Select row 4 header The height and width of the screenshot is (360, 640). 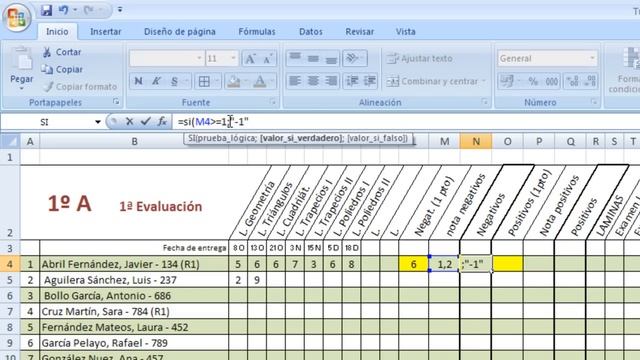tap(10, 264)
